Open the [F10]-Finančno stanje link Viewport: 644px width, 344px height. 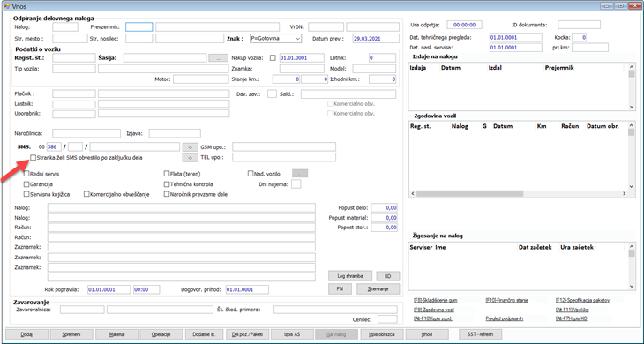(x=506, y=301)
